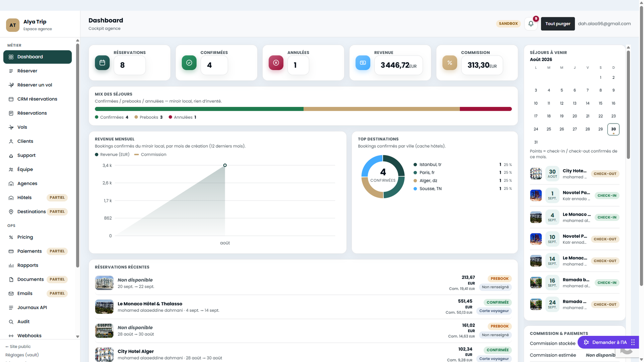Click the green confirmed segment of mix bar
This screenshot has width=644, height=362.
coord(199,109)
